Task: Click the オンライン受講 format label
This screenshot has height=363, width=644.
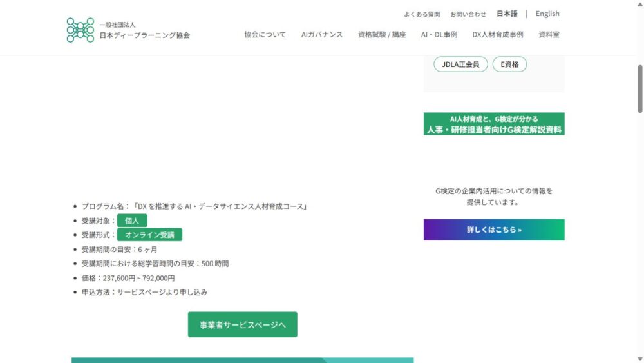Action: (149, 235)
